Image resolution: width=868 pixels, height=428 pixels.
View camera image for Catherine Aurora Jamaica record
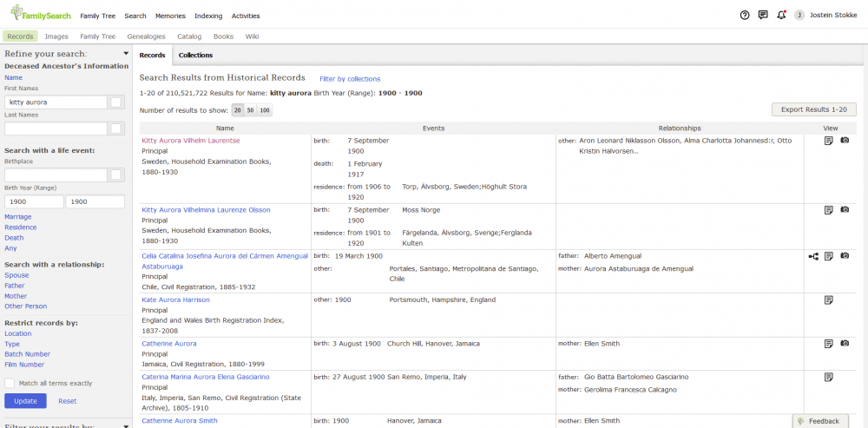845,344
